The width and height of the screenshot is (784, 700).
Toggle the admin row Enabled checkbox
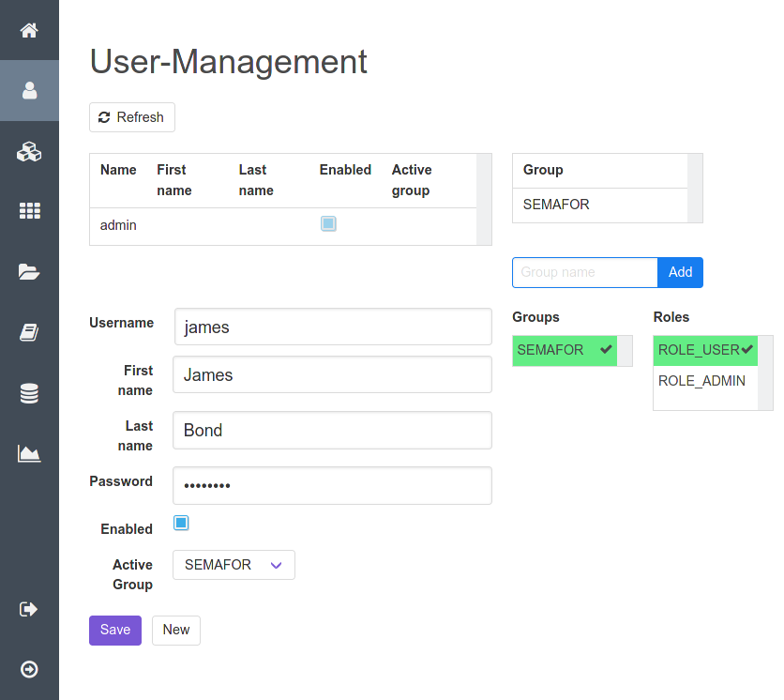click(x=328, y=223)
